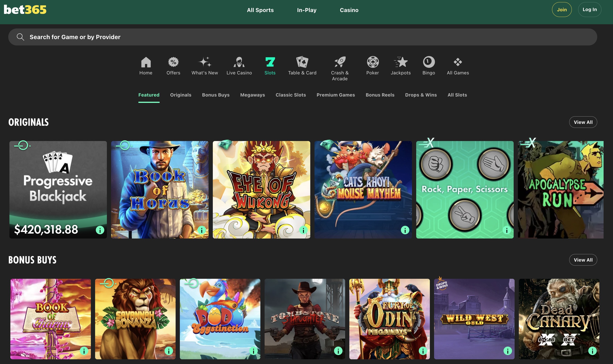
Task: Click the bet365 logo
Action: 25,10
